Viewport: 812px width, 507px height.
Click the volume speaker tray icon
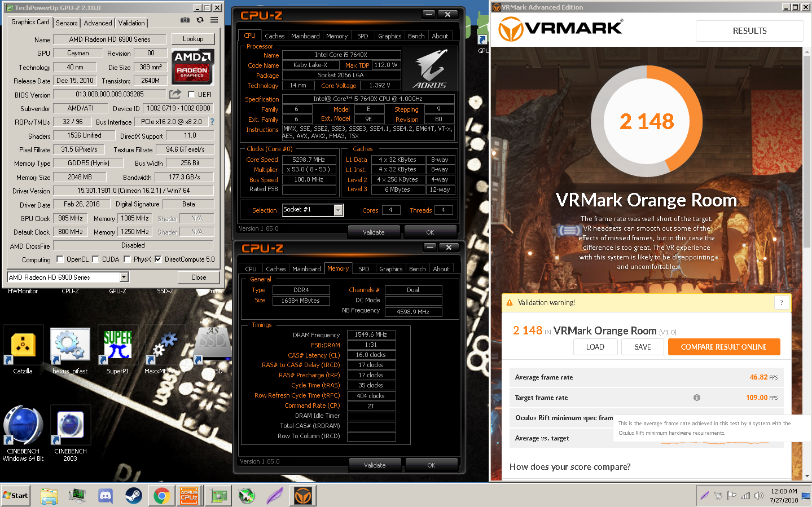coord(759,496)
